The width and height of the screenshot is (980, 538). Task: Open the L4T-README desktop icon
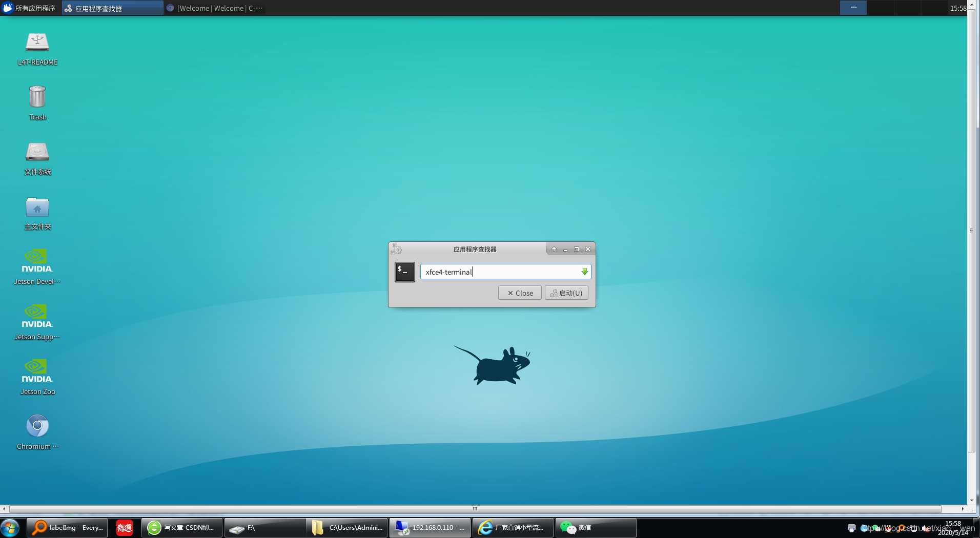pos(37,49)
